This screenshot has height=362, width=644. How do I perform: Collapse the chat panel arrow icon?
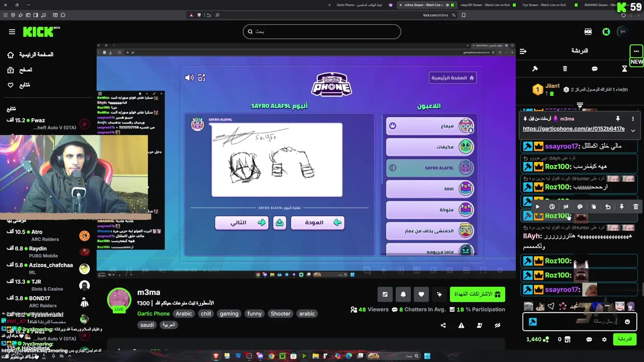point(523,51)
